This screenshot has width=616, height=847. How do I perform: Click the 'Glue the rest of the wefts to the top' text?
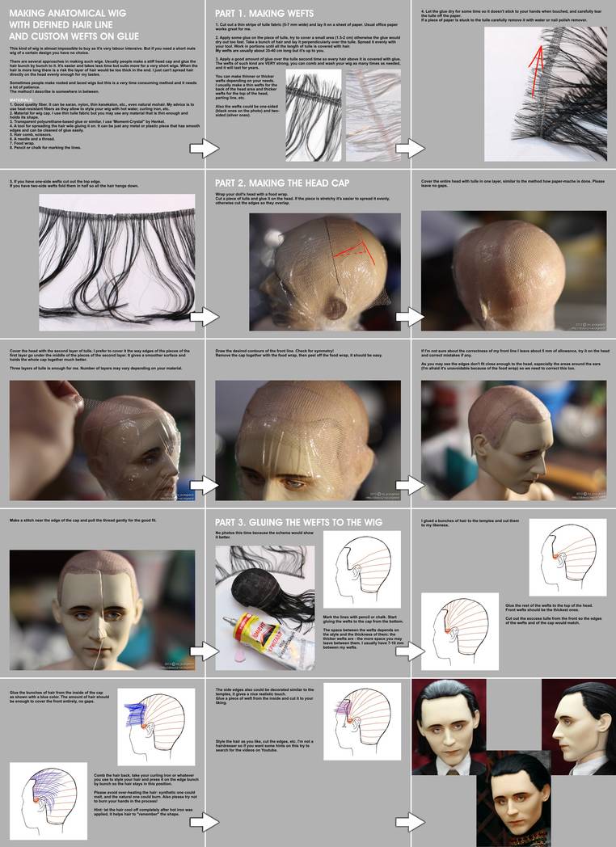coord(549,608)
